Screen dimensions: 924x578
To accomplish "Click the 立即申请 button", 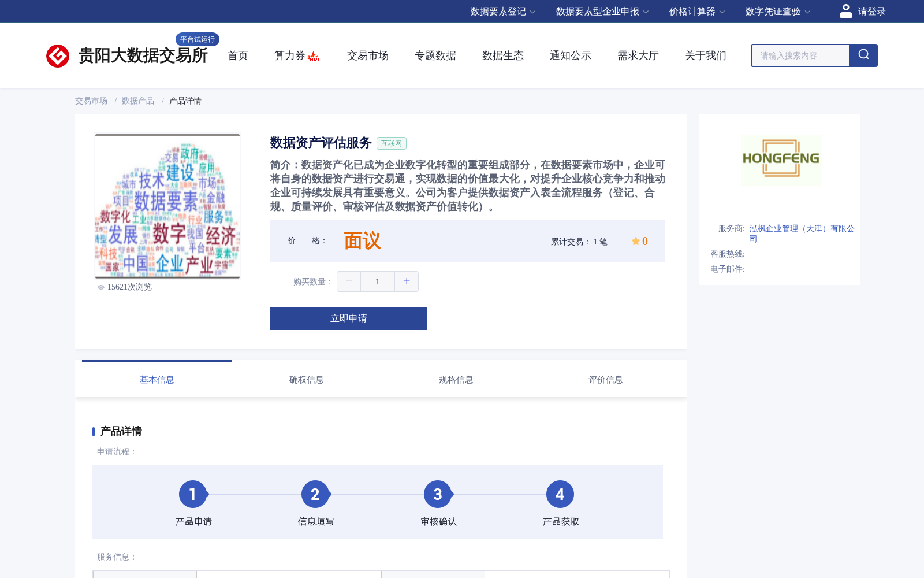I will coord(349,318).
